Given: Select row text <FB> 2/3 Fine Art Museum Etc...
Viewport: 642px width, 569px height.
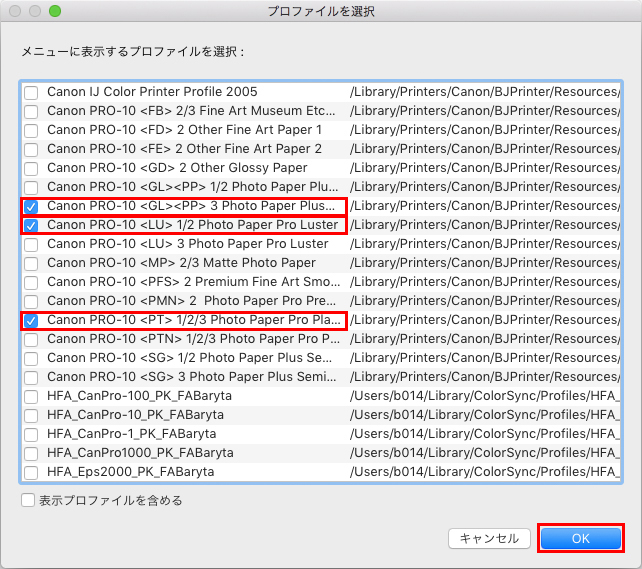Looking at the screenshot, I should [191, 111].
